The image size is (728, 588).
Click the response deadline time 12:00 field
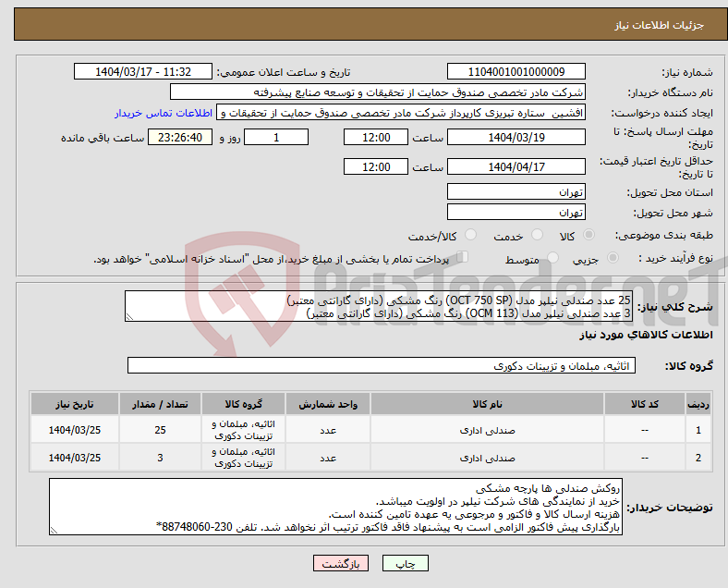(376, 137)
